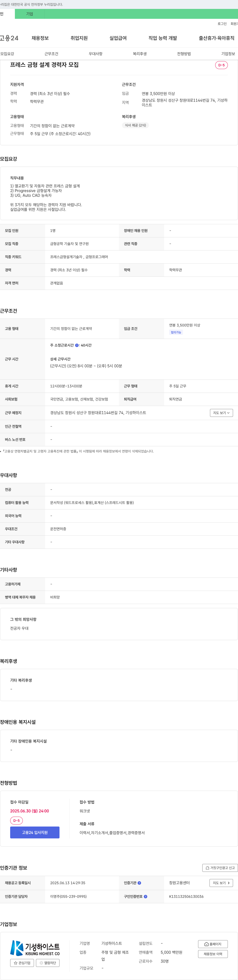This screenshot has width=238, height=980.
Task: Click 휴게 시간 value 12시00분~13시00분
Action: [x=66, y=386]
